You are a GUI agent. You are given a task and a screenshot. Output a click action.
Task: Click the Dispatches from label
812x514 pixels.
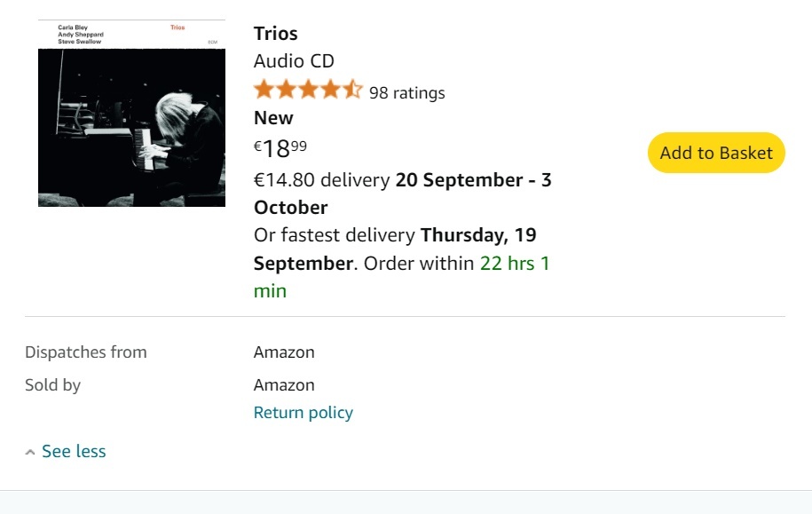(86, 352)
